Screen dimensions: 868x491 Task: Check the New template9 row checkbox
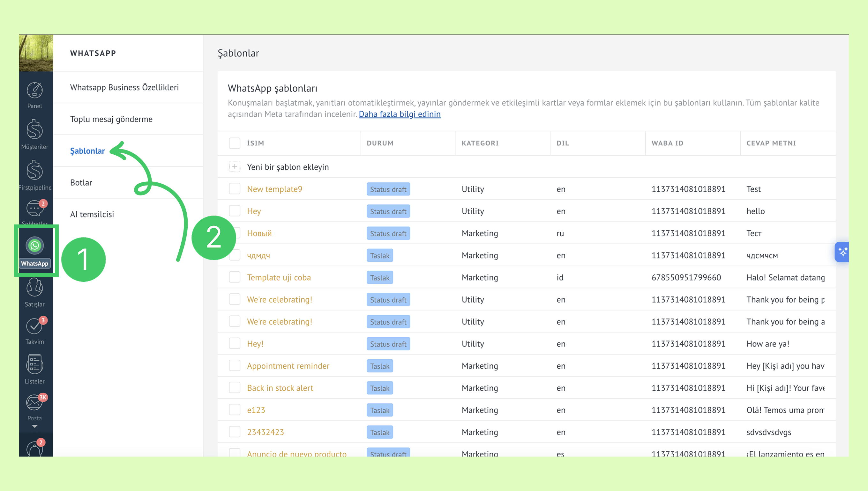click(x=235, y=189)
